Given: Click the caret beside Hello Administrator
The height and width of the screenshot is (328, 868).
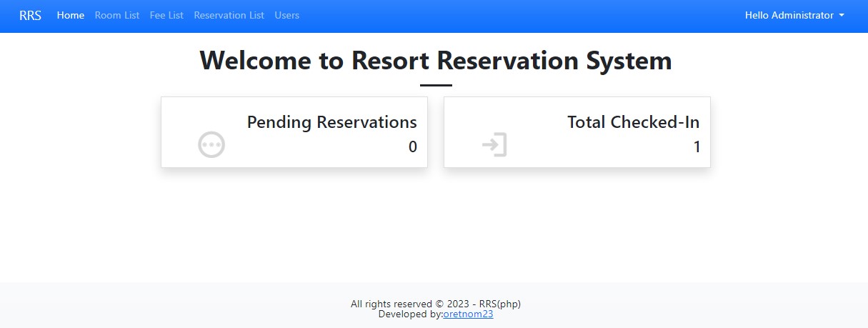Looking at the screenshot, I should click(x=842, y=16).
